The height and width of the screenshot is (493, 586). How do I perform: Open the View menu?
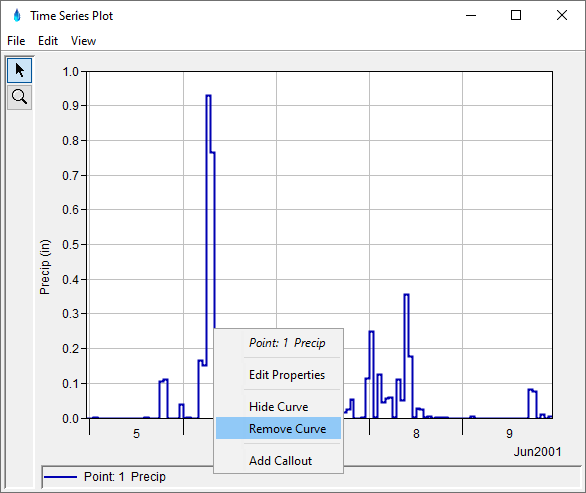(83, 41)
